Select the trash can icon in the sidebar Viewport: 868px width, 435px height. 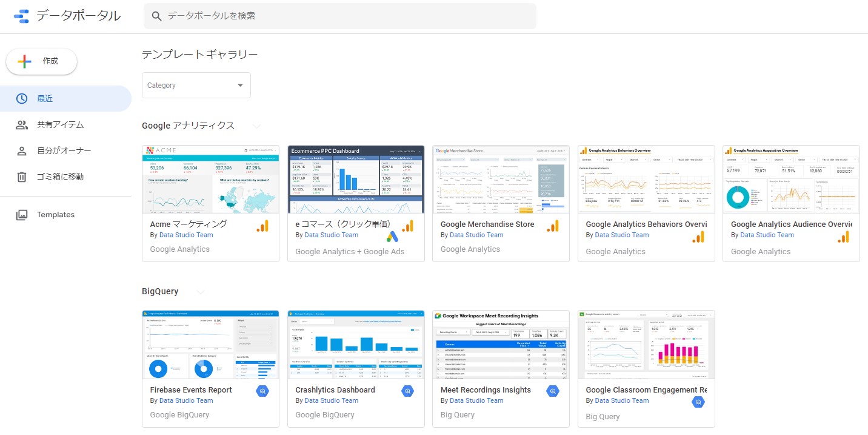click(x=22, y=177)
